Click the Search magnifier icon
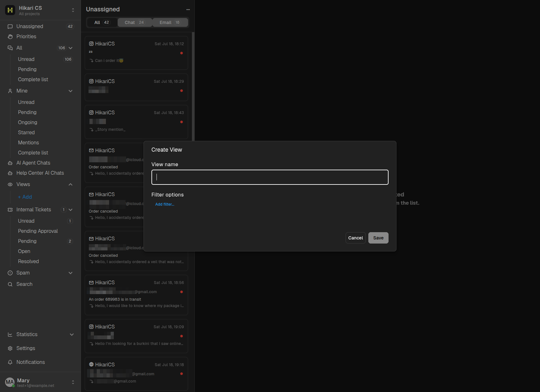The width and height of the screenshot is (540, 392). [10, 284]
